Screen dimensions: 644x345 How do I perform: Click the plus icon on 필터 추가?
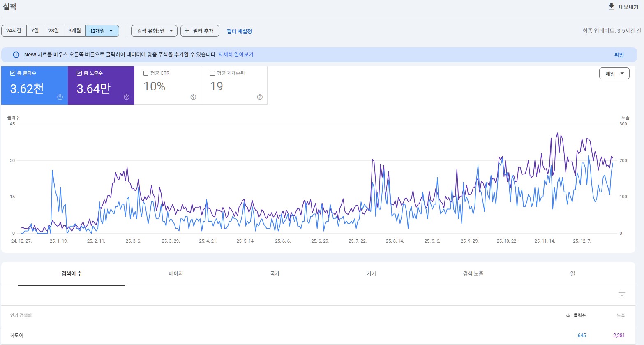[x=187, y=31]
